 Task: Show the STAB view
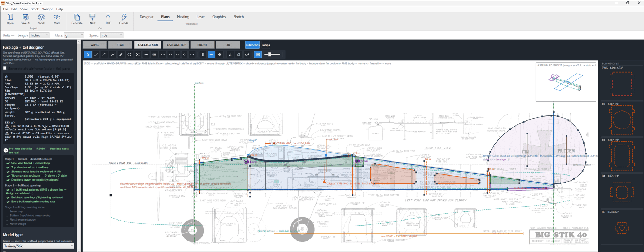[x=120, y=45]
